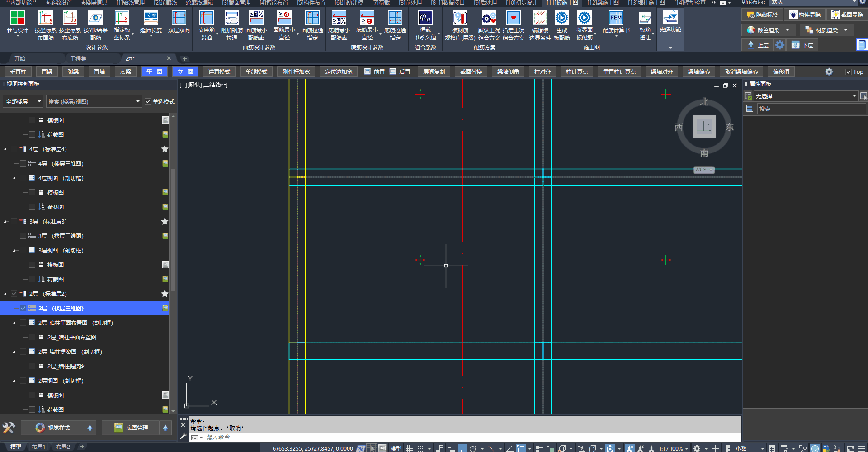Image resolution: width=868 pixels, height=452 pixels.
Task: Open the 全部楼层 dropdown
Action: [23, 102]
